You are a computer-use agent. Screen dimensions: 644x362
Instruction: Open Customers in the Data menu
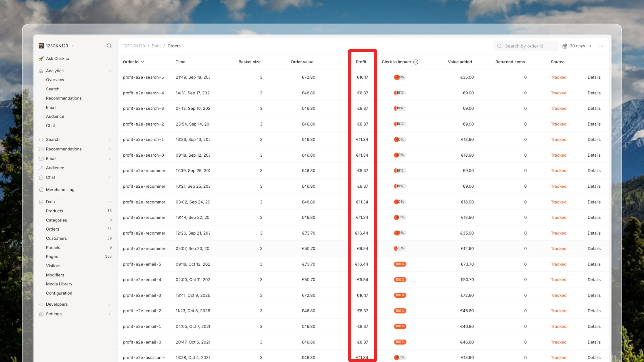(x=56, y=238)
